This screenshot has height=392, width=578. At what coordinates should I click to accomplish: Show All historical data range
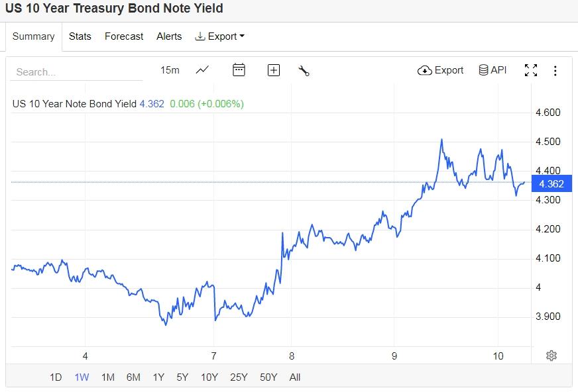pyautogui.click(x=295, y=377)
